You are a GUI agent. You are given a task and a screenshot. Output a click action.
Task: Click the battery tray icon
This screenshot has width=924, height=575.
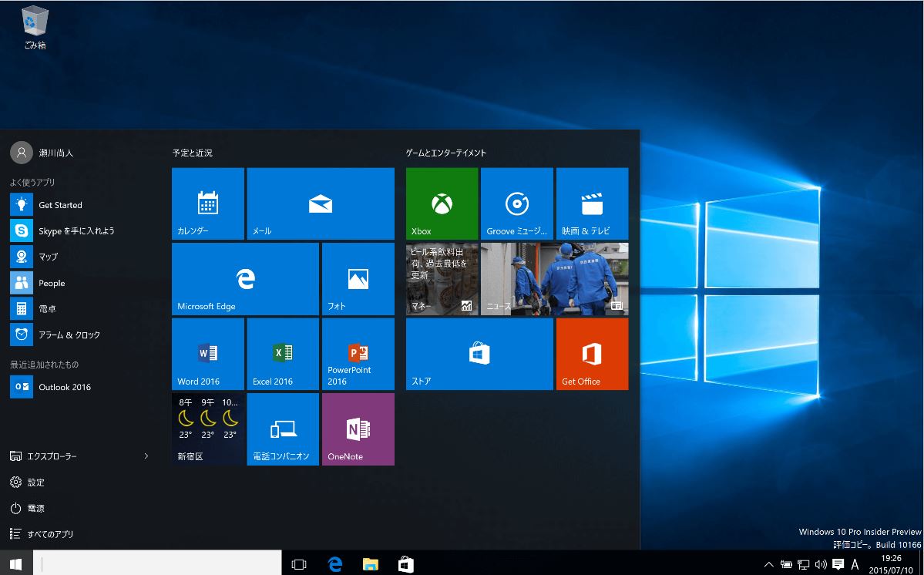(786, 564)
